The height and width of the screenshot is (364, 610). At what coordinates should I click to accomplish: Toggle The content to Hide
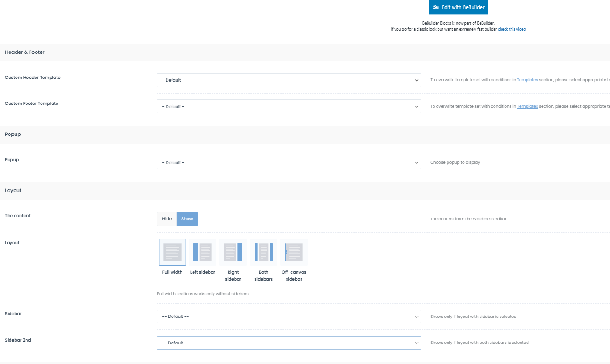(167, 219)
